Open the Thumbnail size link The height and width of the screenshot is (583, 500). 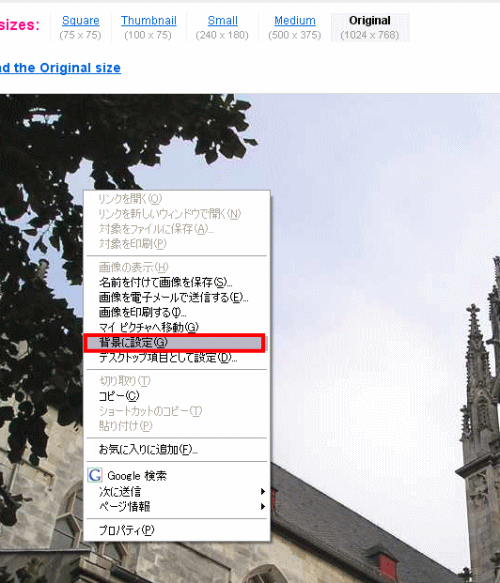point(149,20)
